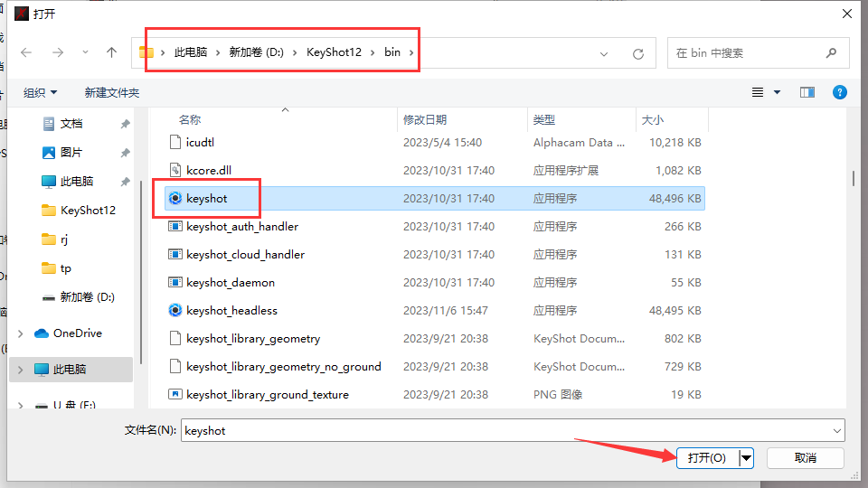The width and height of the screenshot is (868, 488).
Task: Click keyshot_daemon exe icon
Action: pos(175,282)
